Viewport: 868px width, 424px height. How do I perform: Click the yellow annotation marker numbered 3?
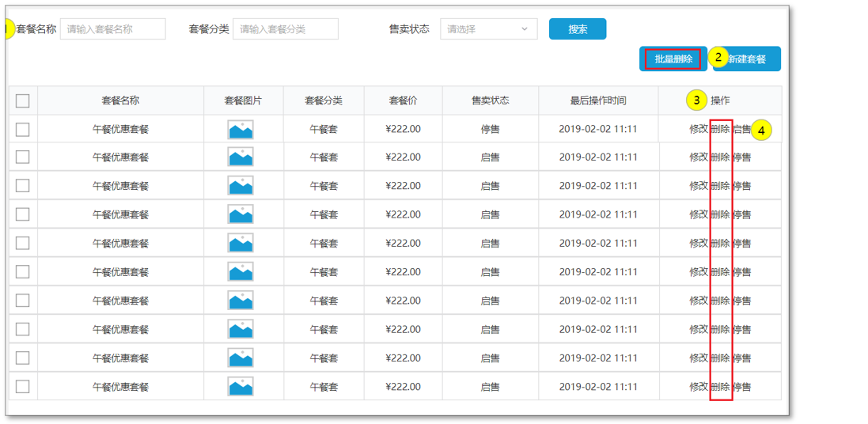[x=696, y=100]
